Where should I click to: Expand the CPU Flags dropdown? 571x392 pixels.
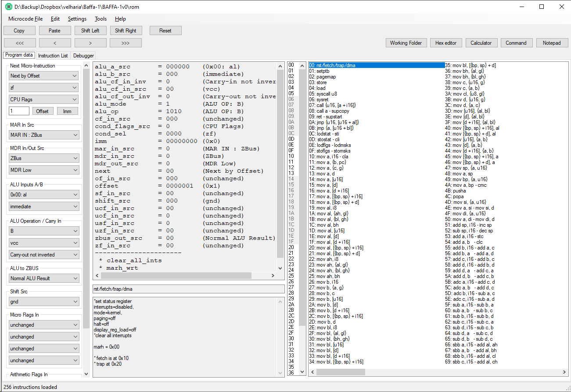(x=44, y=100)
